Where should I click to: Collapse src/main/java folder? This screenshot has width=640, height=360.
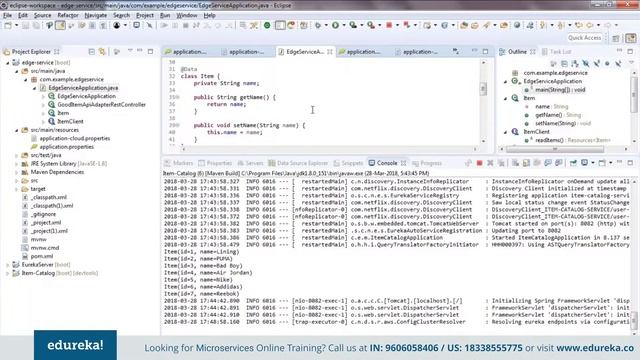[17, 71]
